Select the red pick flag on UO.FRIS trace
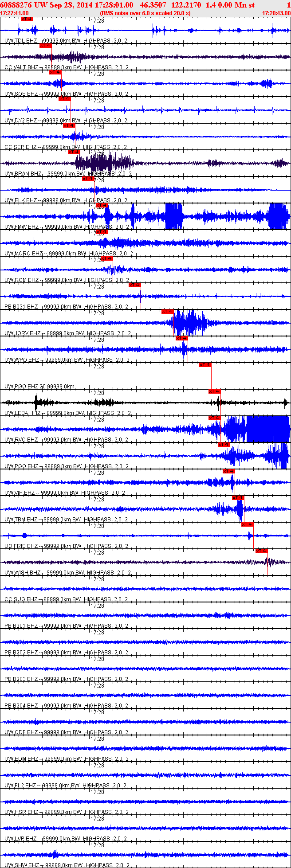 click(247, 524)
